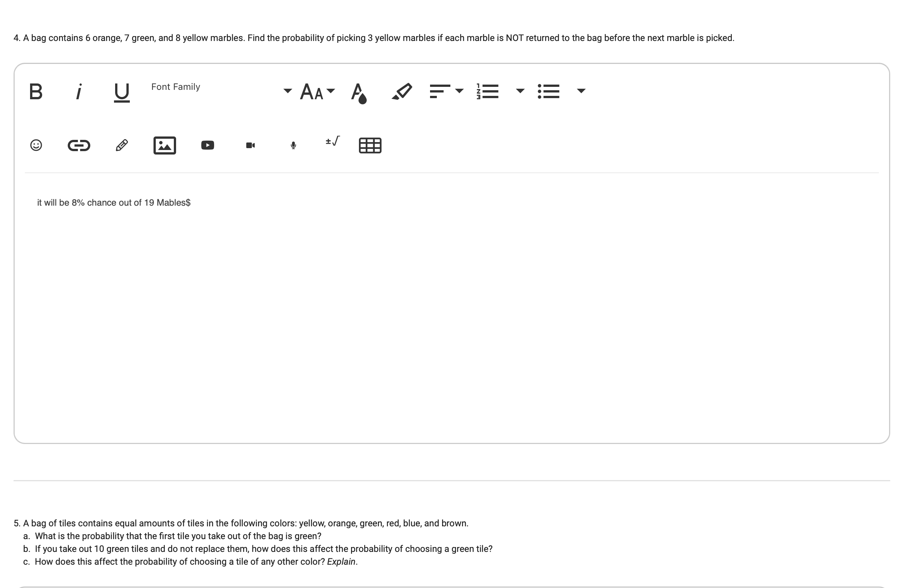Click in the answer text area

pos(451,303)
